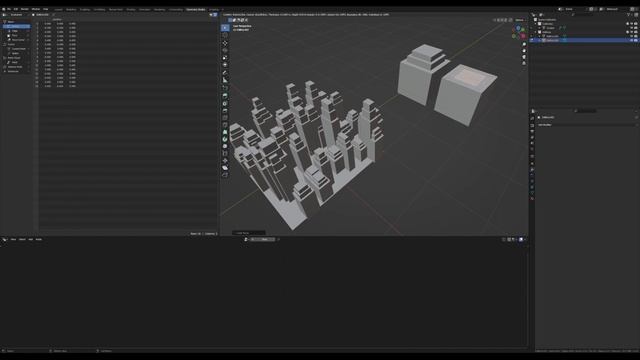
Task: Select Control Point domain in spreadsheet
Action: point(16,49)
